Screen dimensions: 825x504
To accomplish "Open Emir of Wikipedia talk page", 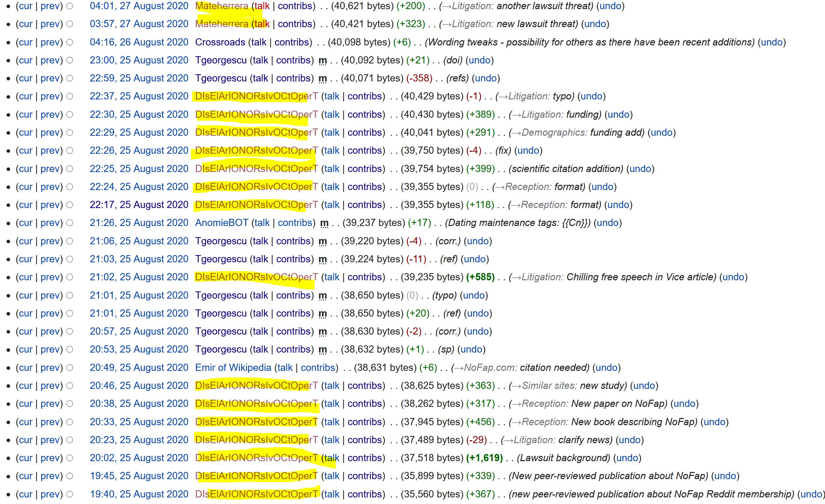I will 284,368.
